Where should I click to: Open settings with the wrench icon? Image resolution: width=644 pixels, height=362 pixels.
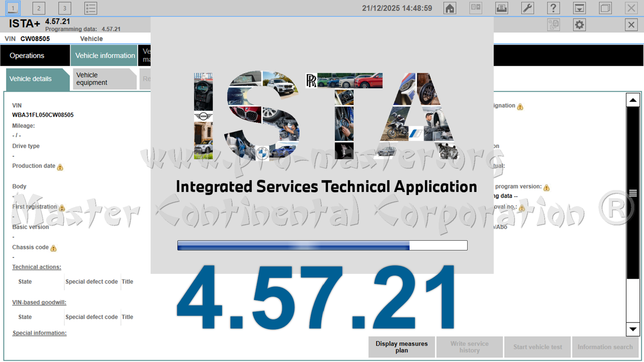[527, 8]
